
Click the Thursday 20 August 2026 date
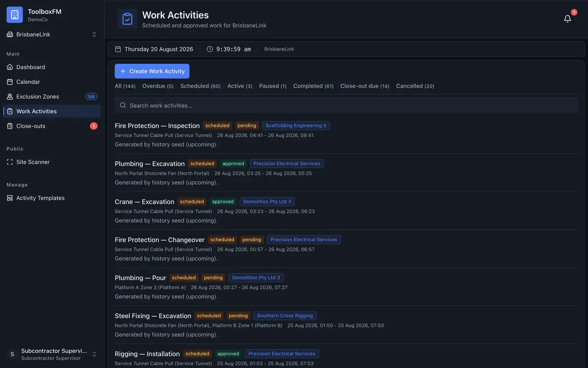[159, 49]
